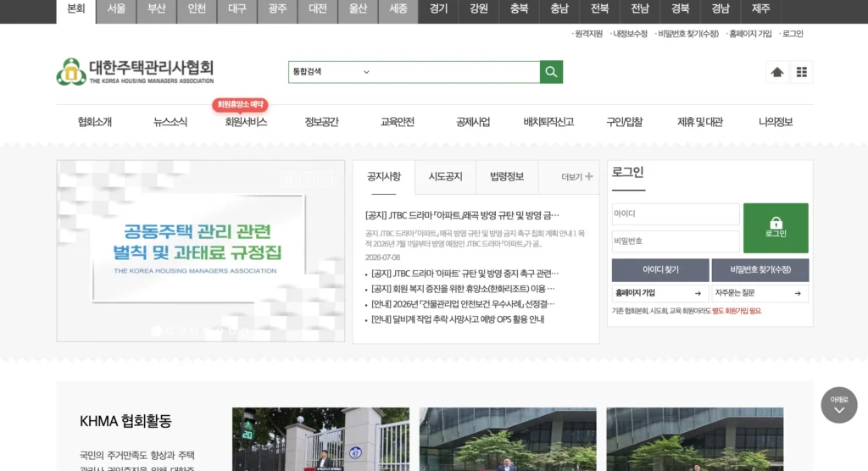
Task: Open '건물관리업 안전보건 우수사례' notice
Action: (x=463, y=304)
